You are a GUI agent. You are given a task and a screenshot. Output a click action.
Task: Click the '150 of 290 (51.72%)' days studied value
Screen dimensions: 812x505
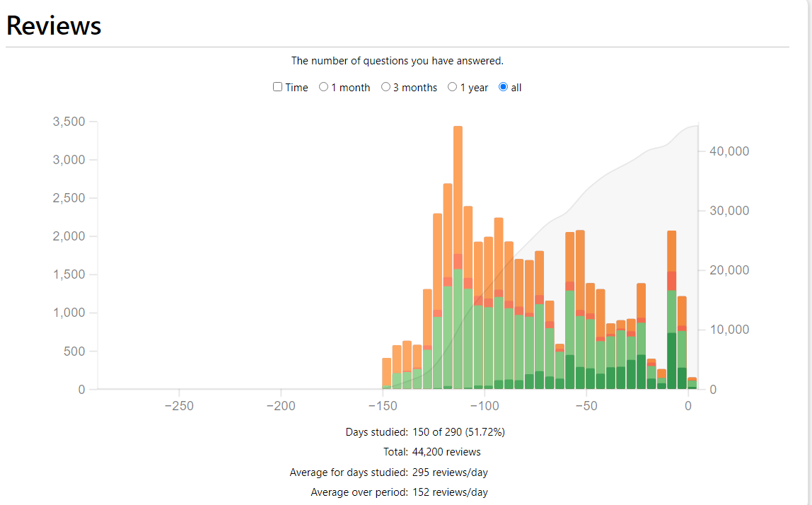(x=458, y=432)
